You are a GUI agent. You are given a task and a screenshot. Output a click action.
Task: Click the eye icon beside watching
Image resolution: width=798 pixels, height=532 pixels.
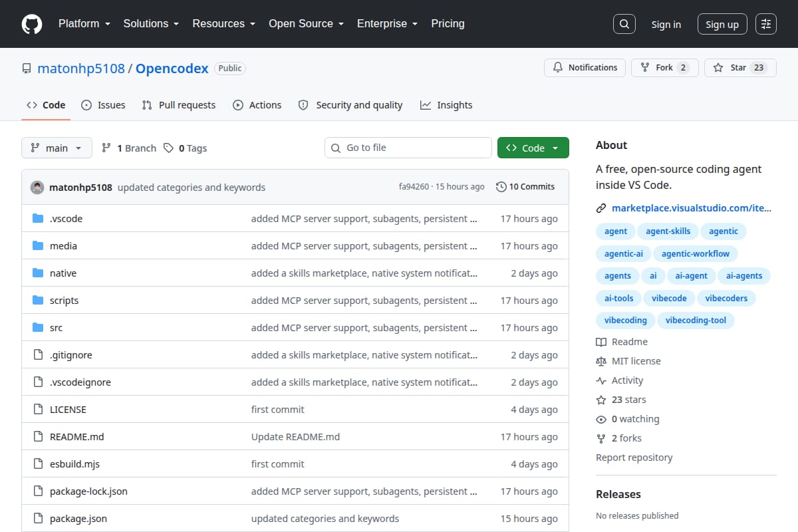[x=601, y=419]
